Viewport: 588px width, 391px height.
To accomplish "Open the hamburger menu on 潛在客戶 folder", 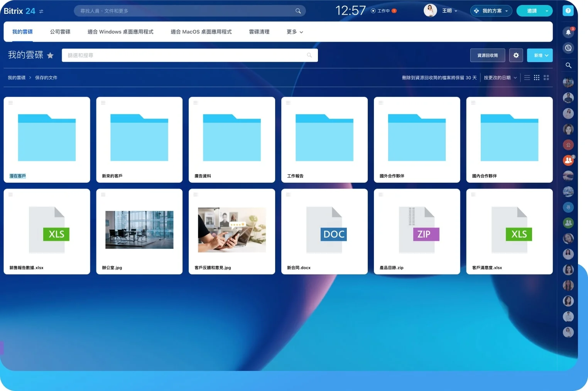I will click(11, 103).
